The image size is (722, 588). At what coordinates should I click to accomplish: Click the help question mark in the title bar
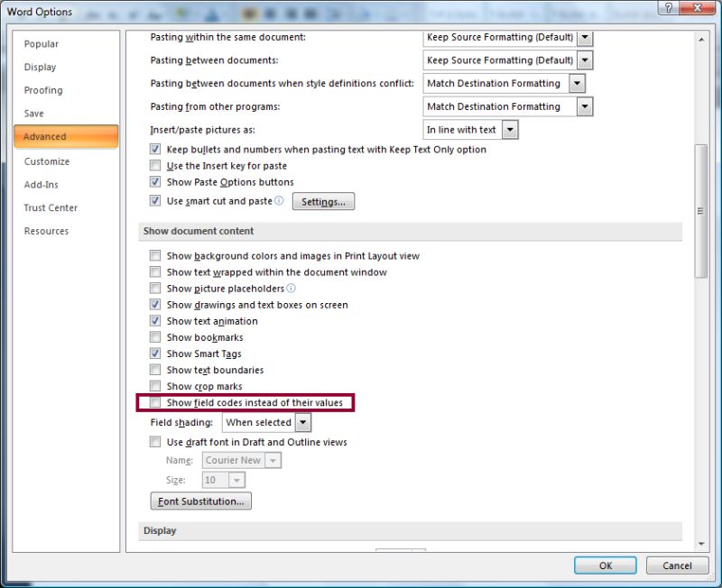[669, 7]
